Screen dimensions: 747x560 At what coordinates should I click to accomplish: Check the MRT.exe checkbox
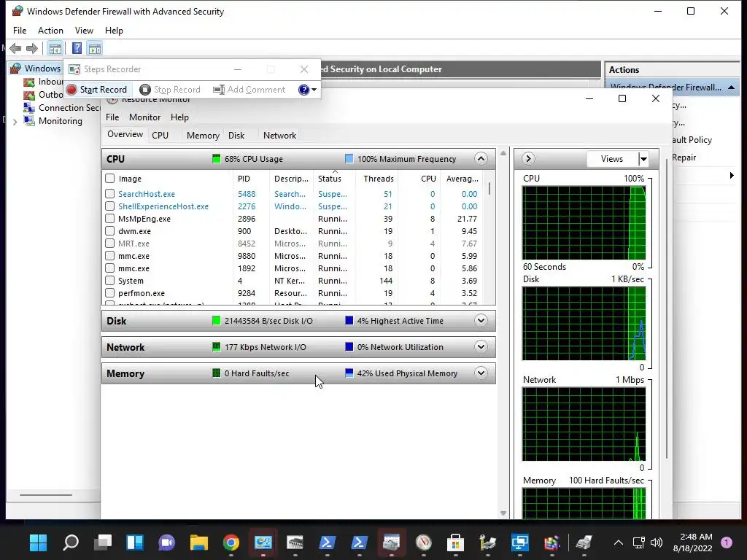(x=110, y=244)
